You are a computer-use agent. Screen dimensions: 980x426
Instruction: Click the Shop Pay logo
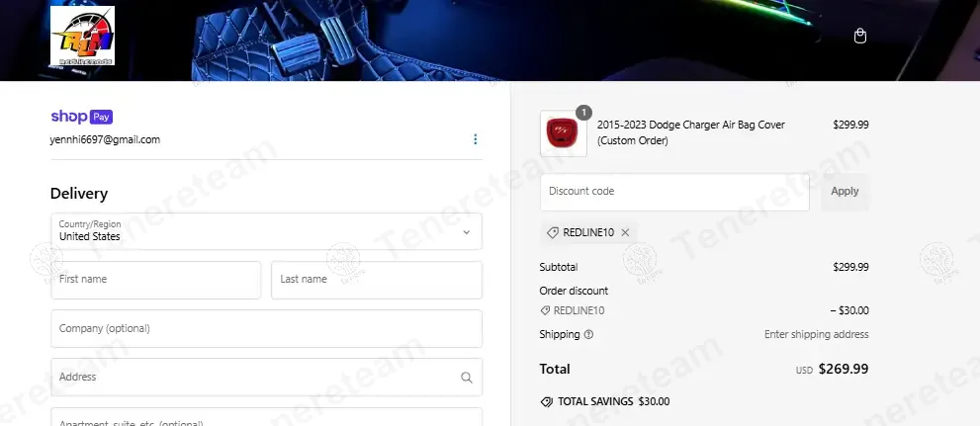[x=81, y=116]
